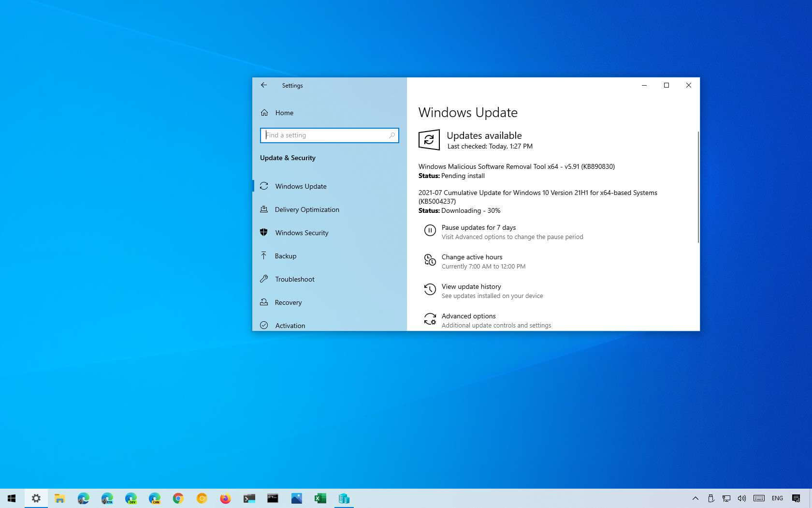812x508 pixels.
Task: Click the Update & Security section heading
Action: [x=288, y=158]
